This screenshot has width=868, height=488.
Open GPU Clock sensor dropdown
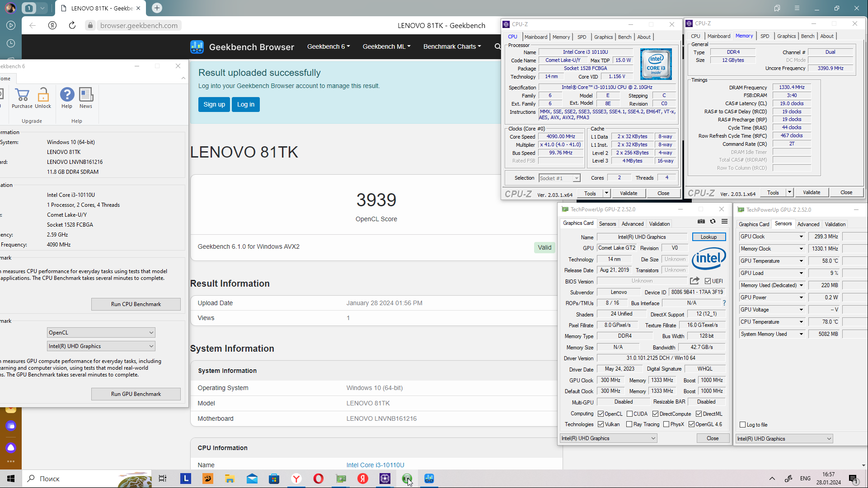[x=801, y=237]
